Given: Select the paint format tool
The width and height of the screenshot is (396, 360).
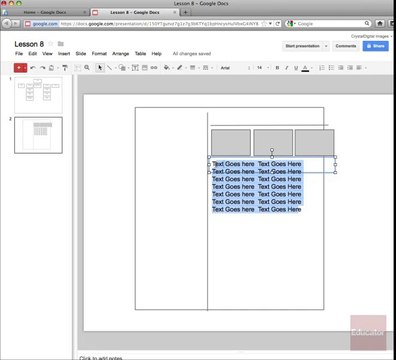Looking at the screenshot, I should pyautogui.click(x=65, y=68).
